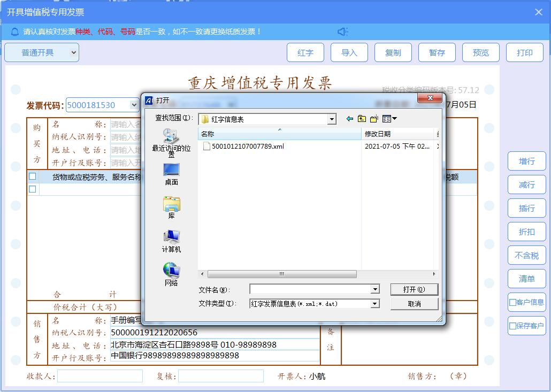Image resolution: width=551 pixels, height=392 pixels.
Task: Click the speaker icon next to the warning banner
Action: point(343,31)
